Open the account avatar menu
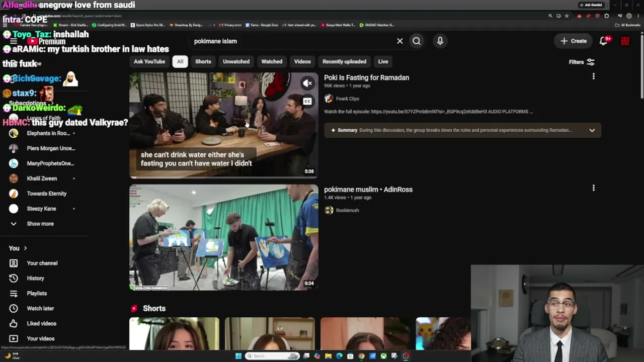Image resolution: width=644 pixels, height=362 pixels. point(625,41)
